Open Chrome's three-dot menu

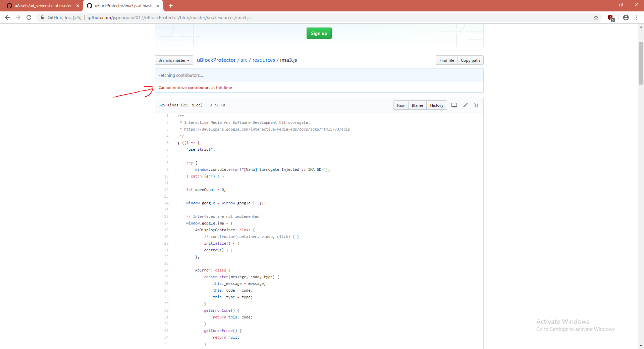coord(637,17)
